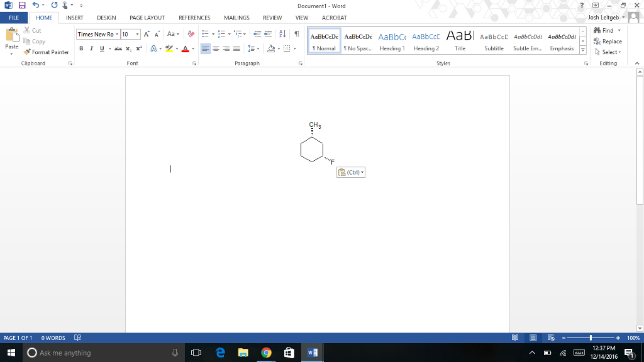Select the Clear All Formatting icon

[x=190, y=34]
